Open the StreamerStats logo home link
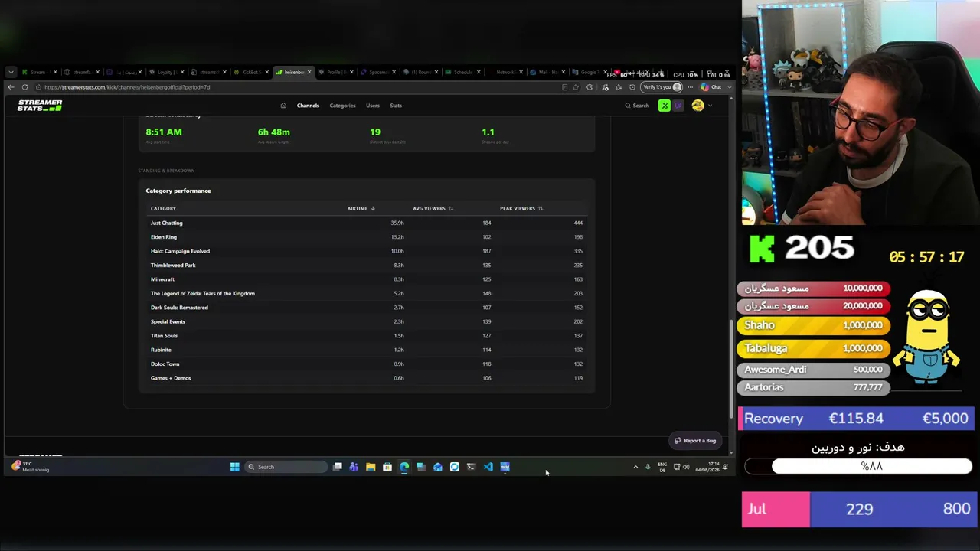980x551 pixels. coord(40,106)
